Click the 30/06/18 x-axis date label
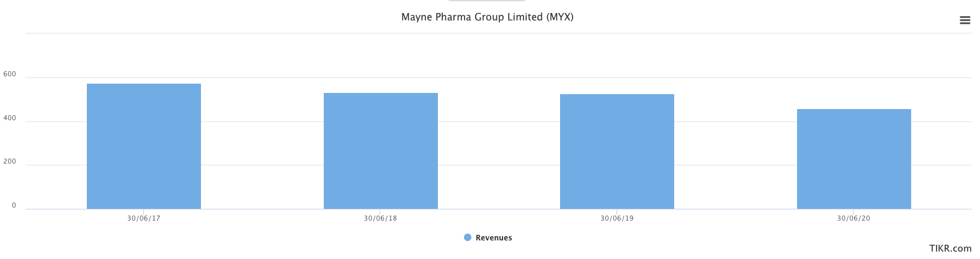The width and height of the screenshot is (980, 259). [x=381, y=219]
